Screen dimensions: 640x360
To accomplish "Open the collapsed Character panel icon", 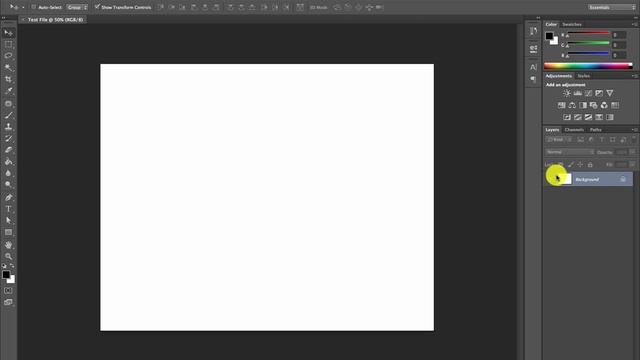I will coord(533,67).
